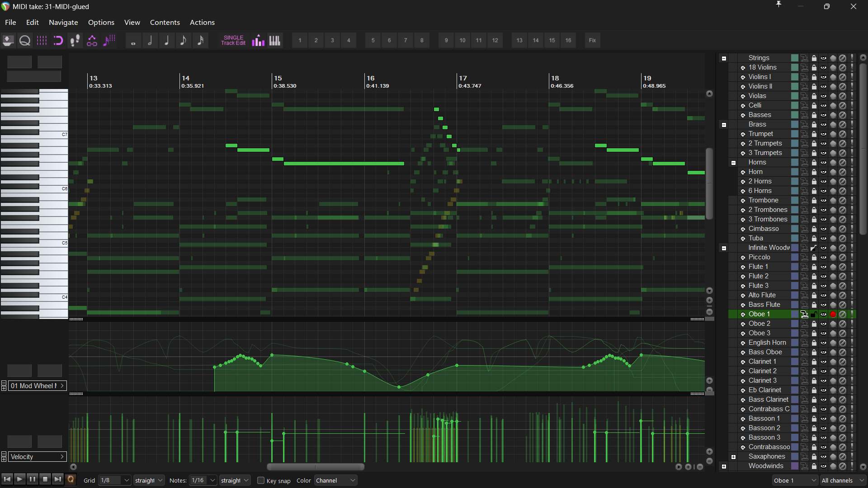Click the footsteps step-input icon
Viewport: 868px width, 488px height.
pyautogui.click(x=75, y=41)
